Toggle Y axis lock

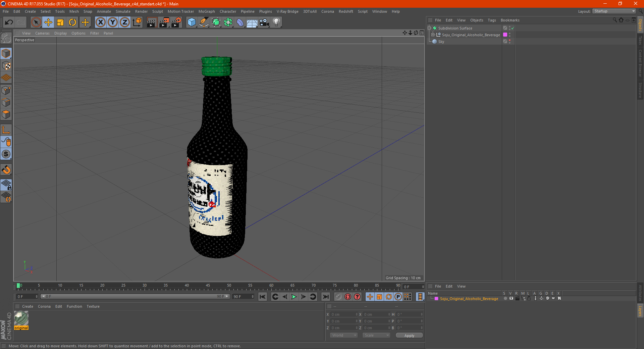coord(113,22)
